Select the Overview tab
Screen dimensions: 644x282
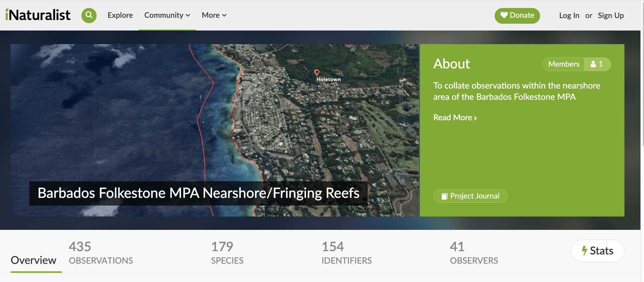point(33,260)
